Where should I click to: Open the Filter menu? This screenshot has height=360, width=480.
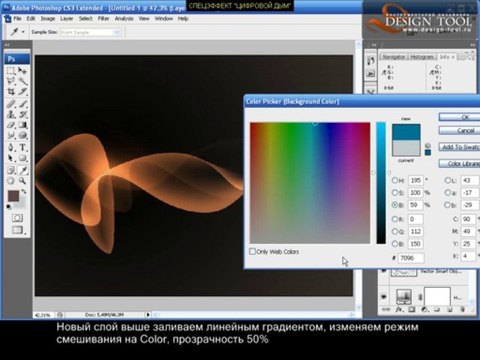103,19
